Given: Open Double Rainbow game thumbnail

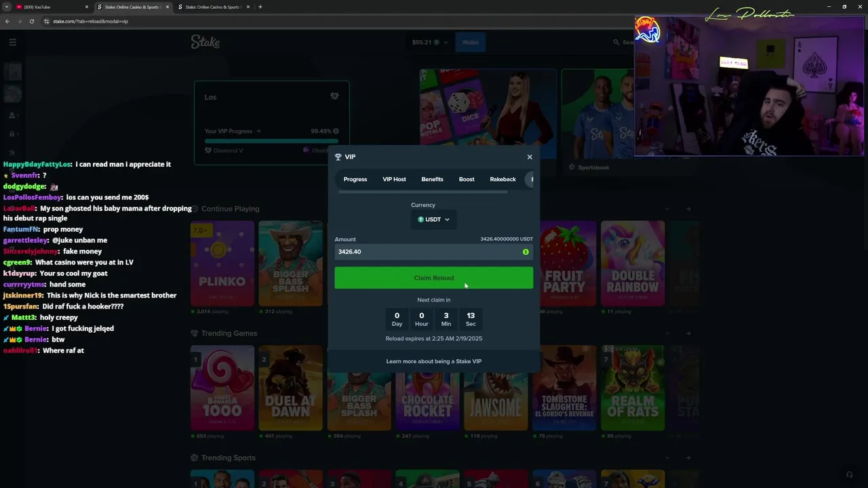Looking at the screenshot, I should point(633,263).
